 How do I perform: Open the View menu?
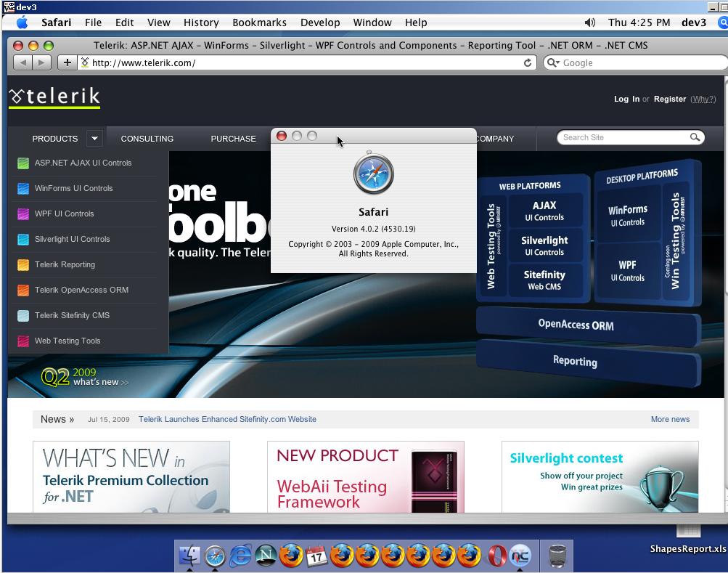point(159,23)
